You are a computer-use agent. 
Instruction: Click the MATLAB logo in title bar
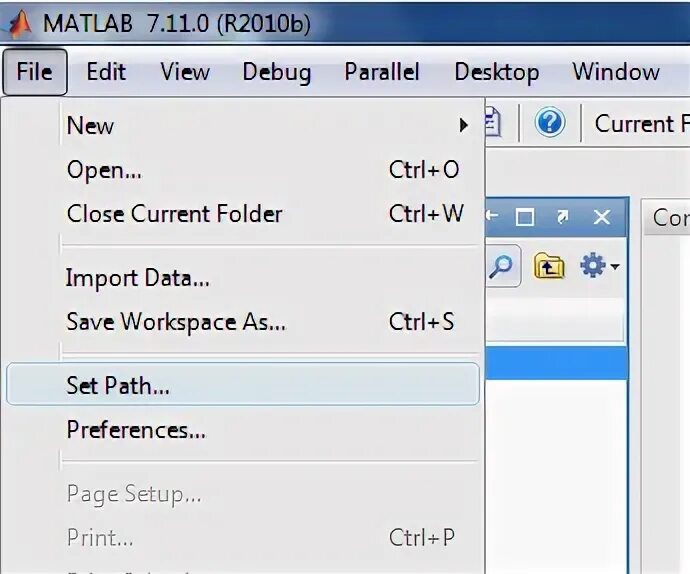tap(18, 23)
